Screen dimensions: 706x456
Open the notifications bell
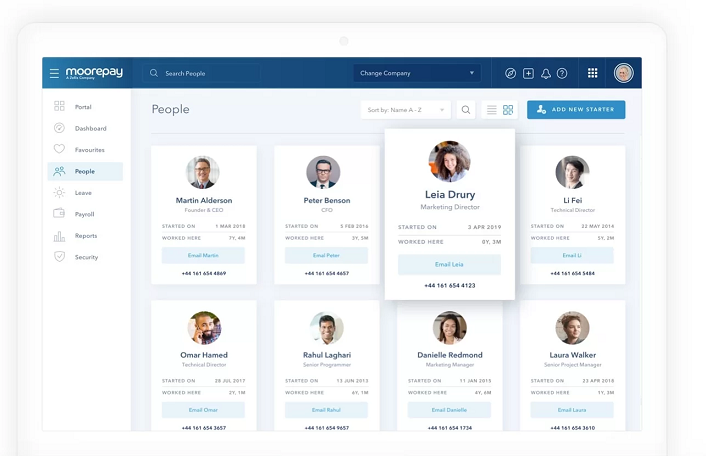tap(546, 73)
